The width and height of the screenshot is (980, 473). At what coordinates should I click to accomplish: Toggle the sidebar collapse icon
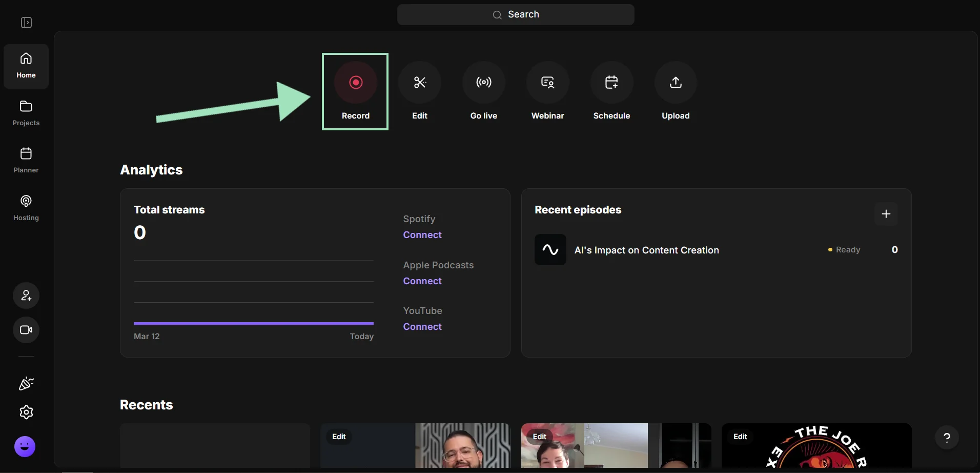pyautogui.click(x=26, y=23)
